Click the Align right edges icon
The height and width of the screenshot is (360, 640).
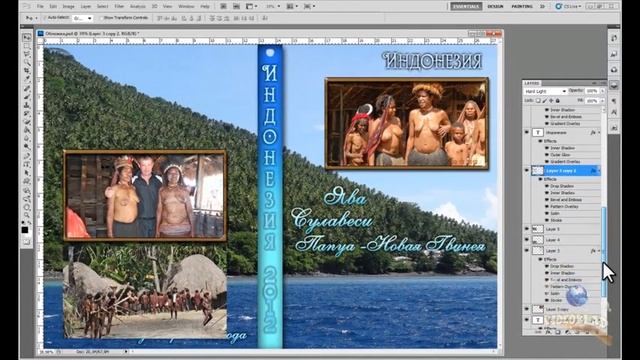click(x=199, y=18)
